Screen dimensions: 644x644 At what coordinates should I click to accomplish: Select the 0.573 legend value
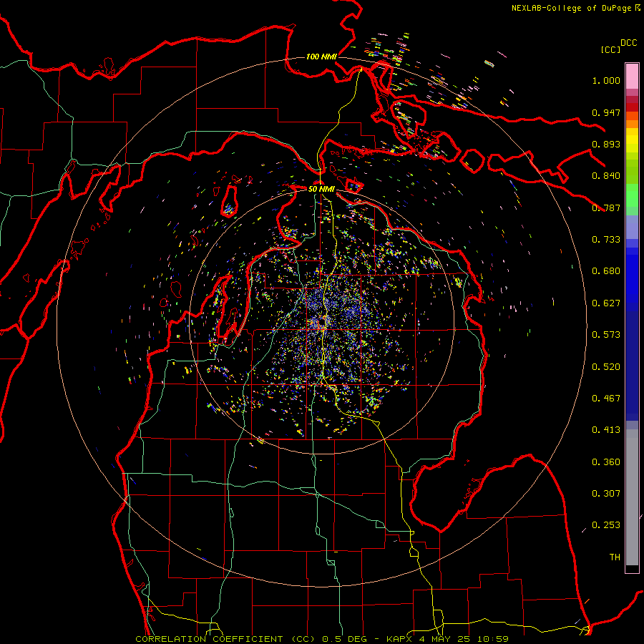click(606, 335)
